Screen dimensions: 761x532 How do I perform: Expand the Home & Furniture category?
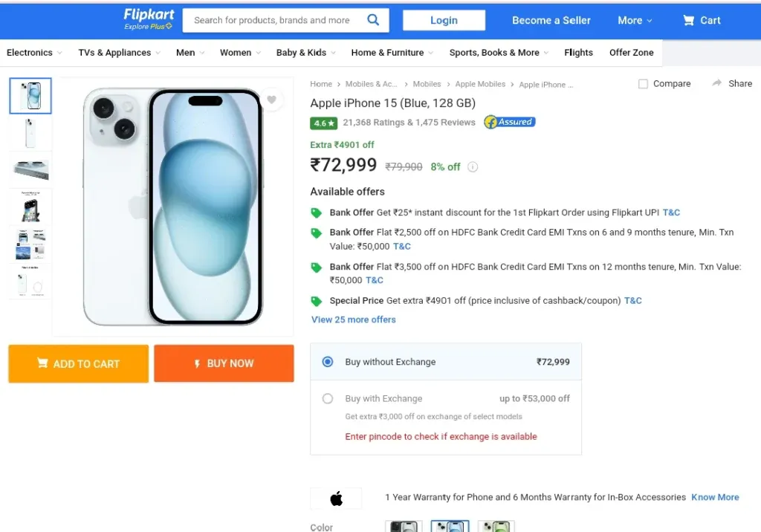[x=392, y=53]
